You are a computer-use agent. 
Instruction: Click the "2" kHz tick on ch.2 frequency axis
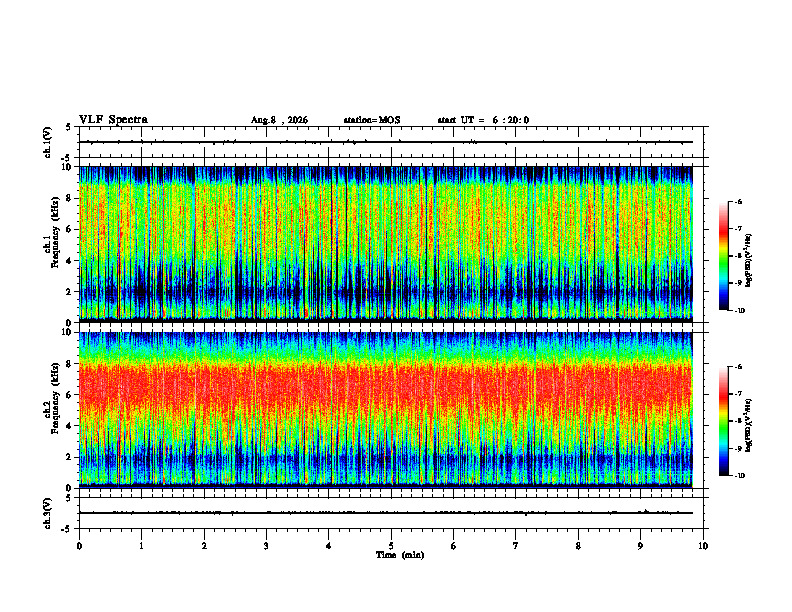click(70, 457)
